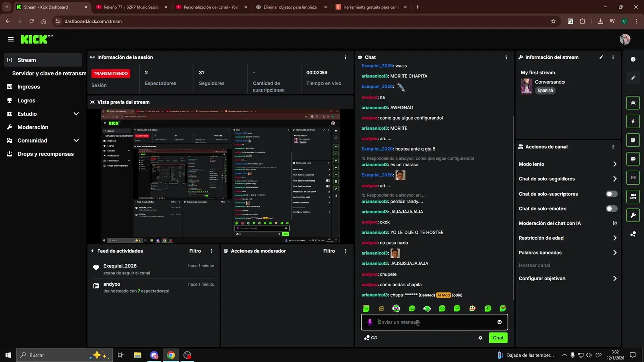Open Configurar objetivos arrow

click(x=615, y=279)
